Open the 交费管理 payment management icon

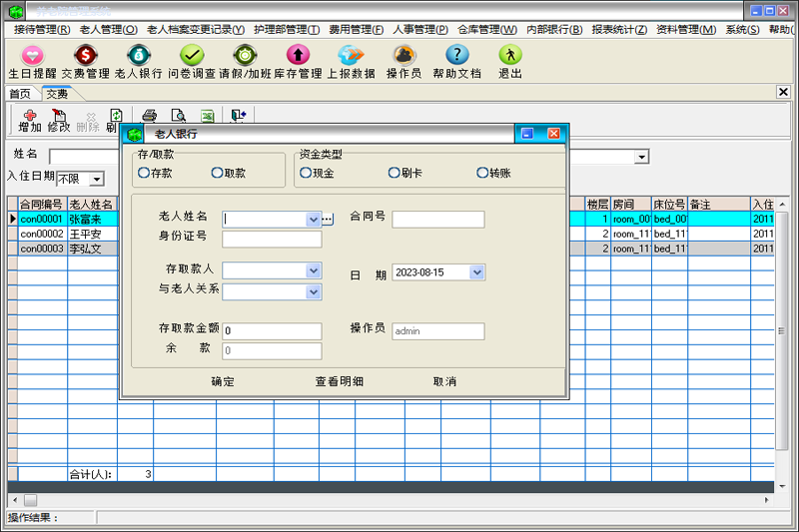[86, 62]
